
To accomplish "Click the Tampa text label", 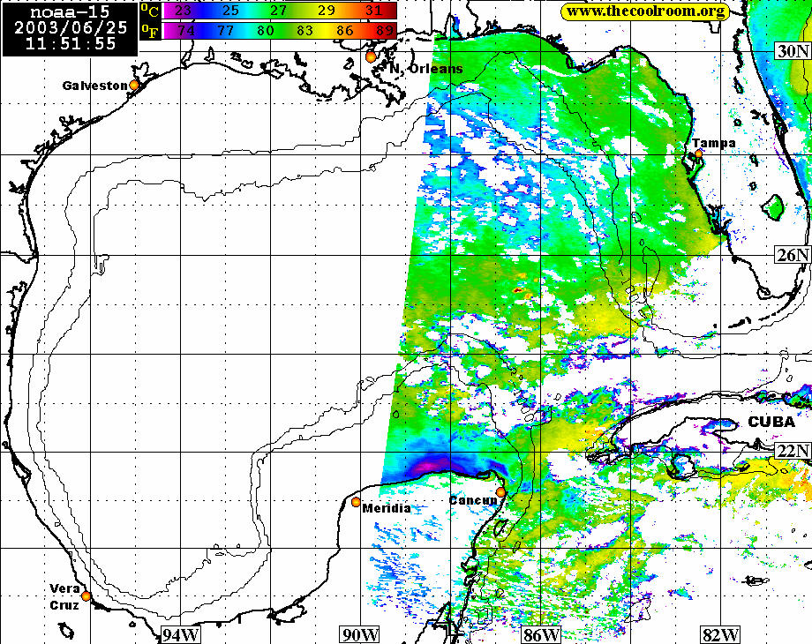I will [x=714, y=142].
